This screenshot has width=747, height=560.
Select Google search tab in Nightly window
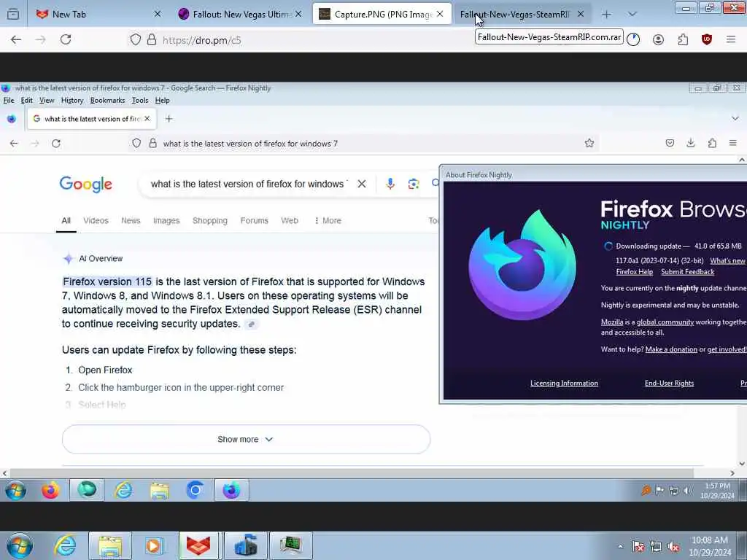tap(92, 119)
